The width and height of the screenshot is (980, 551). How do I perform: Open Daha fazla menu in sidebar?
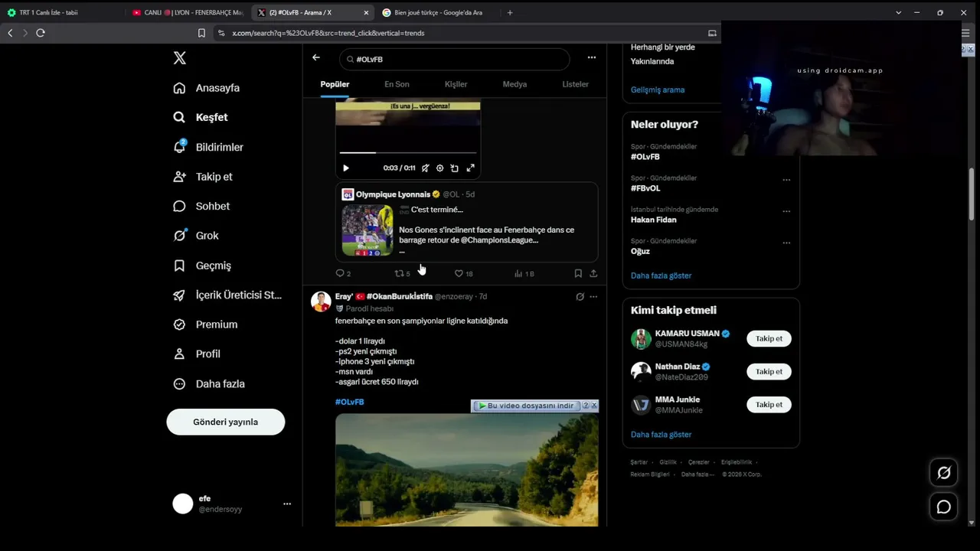click(209, 383)
